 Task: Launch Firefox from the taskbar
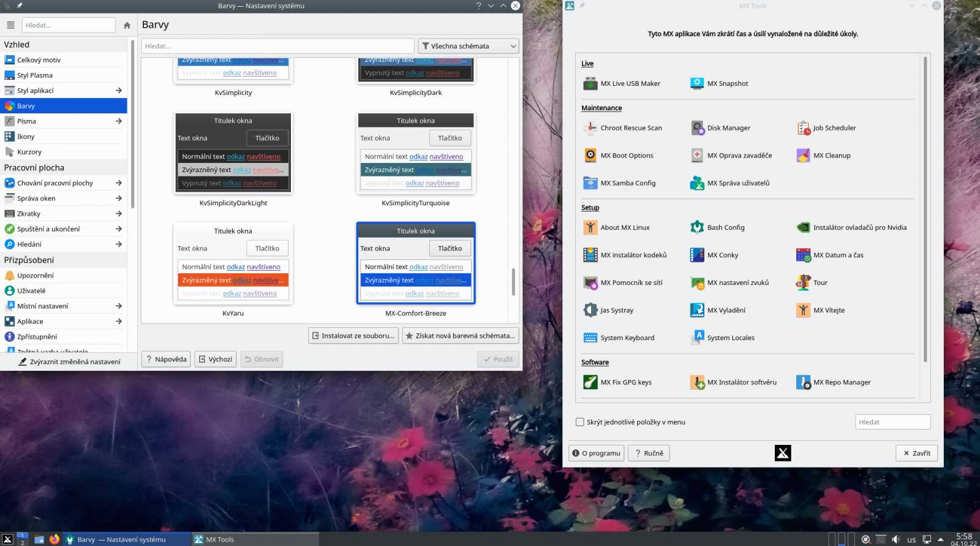pyautogui.click(x=55, y=539)
